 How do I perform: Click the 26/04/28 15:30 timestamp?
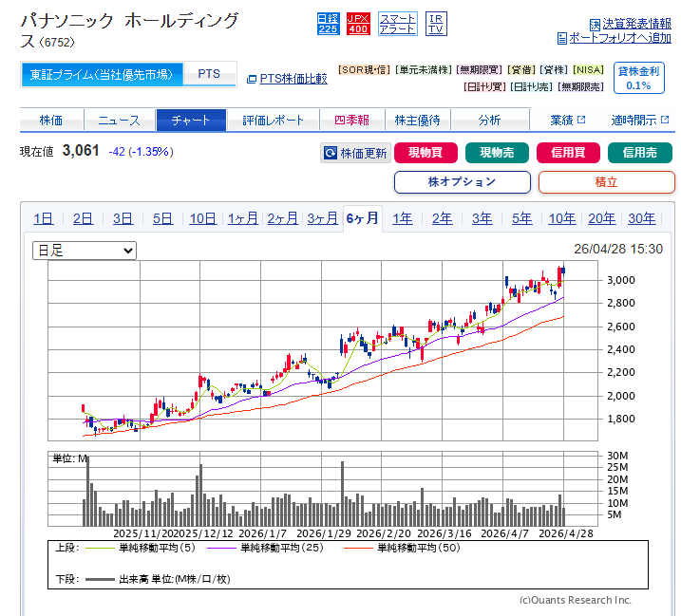coord(618,250)
